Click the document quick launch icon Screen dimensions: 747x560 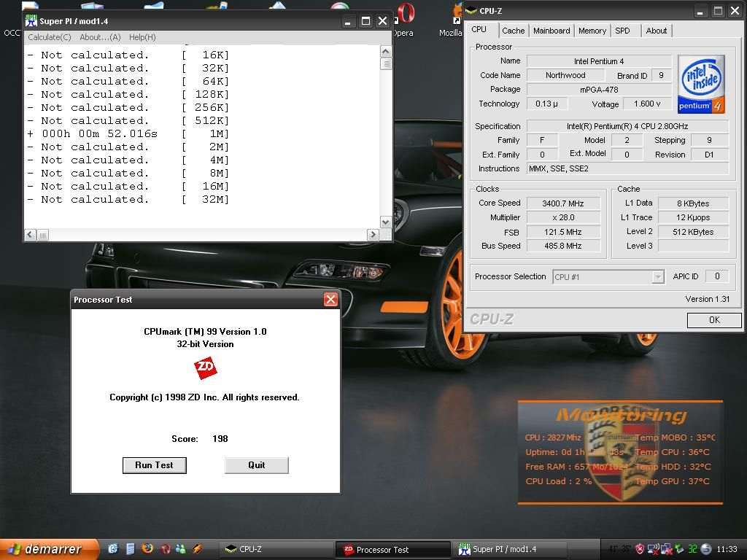(130, 548)
